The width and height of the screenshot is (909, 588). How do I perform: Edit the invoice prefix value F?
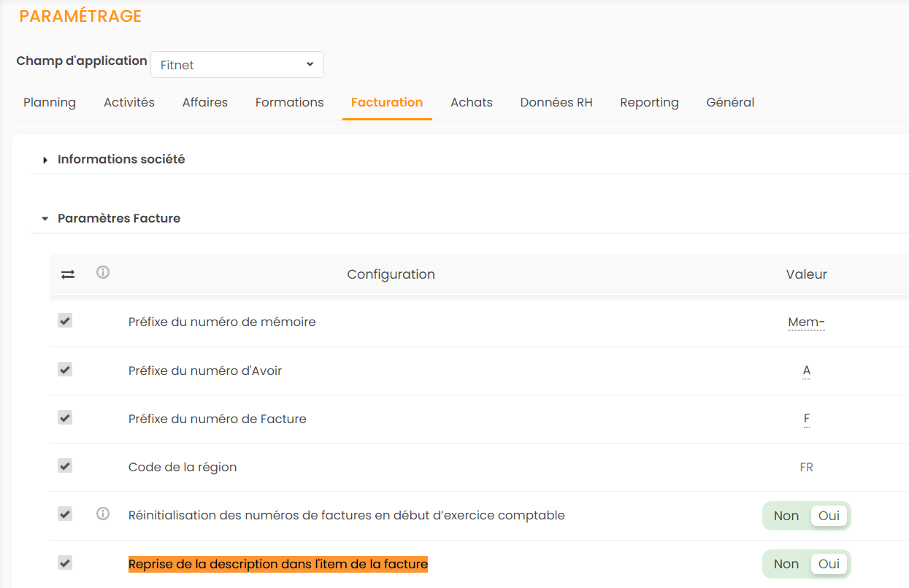[x=806, y=419]
